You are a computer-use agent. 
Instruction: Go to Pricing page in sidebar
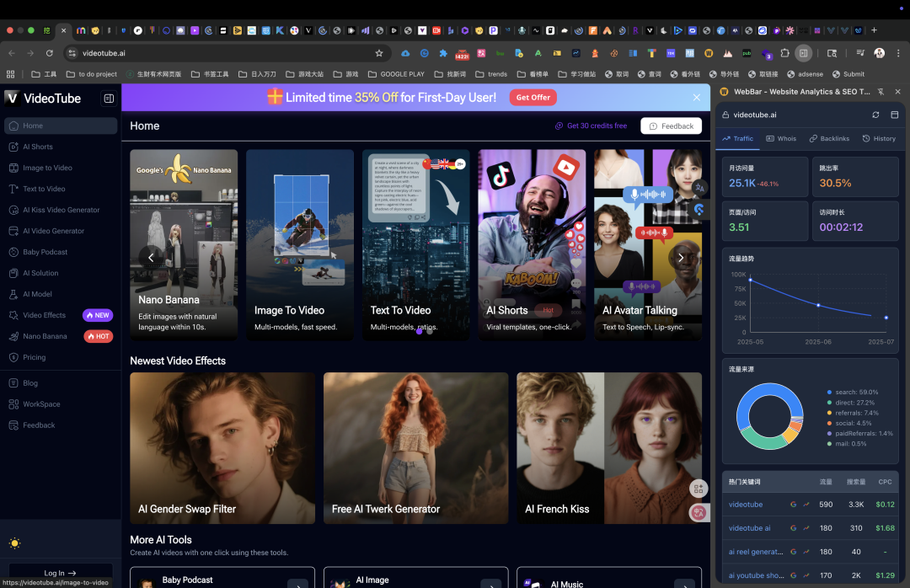[61, 357]
